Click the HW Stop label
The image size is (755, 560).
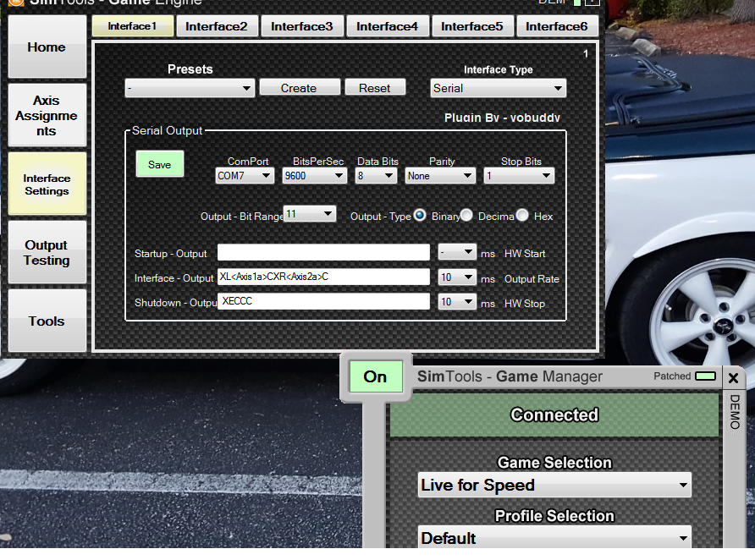click(525, 304)
